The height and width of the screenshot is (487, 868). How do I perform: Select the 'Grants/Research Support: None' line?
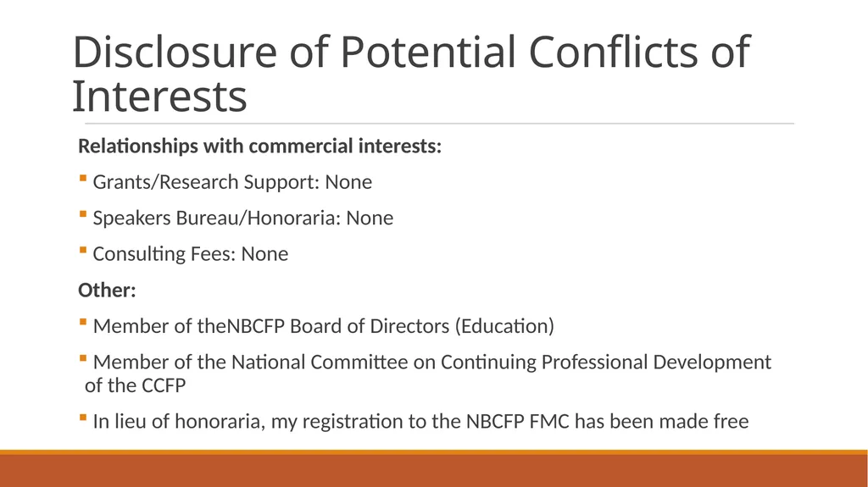[232, 182]
